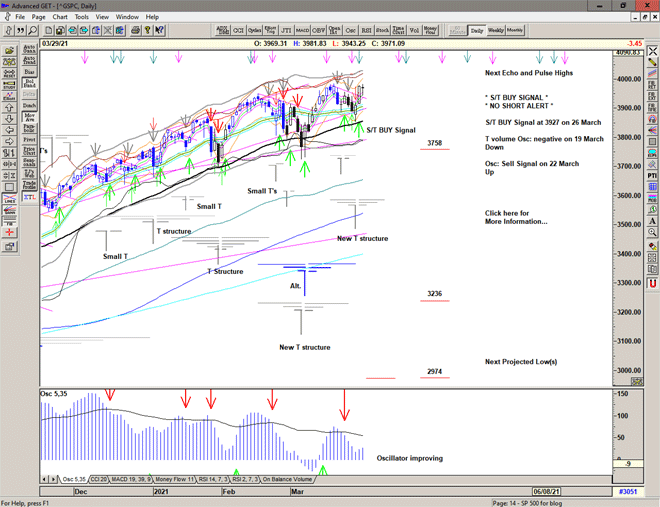Image resolution: width=660 pixels, height=507 pixels.
Task: Switch chart to Weekly timeframe
Action: pyautogui.click(x=496, y=30)
